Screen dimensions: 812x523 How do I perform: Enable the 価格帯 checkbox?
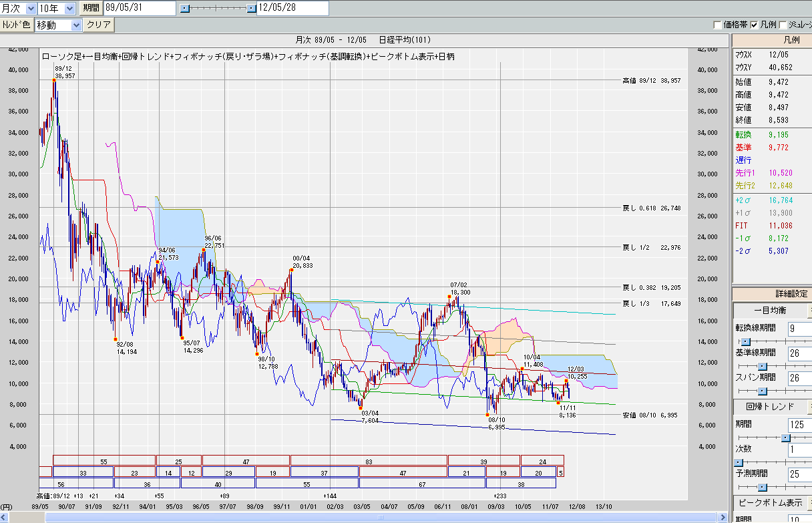click(x=718, y=25)
